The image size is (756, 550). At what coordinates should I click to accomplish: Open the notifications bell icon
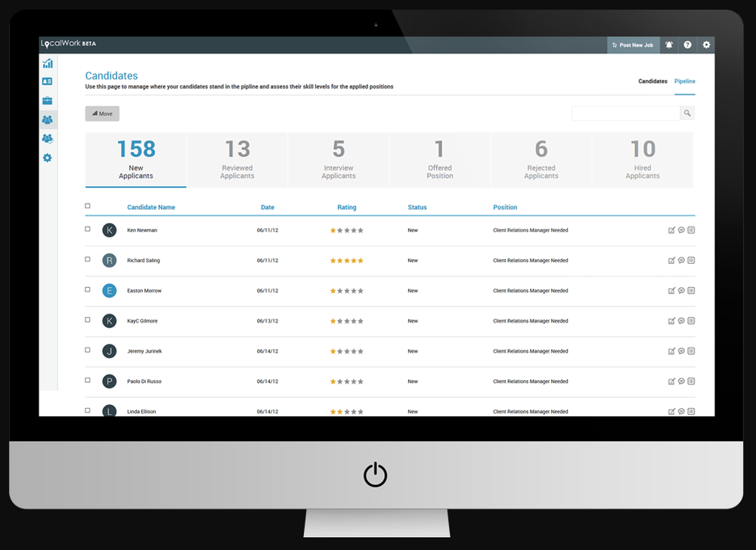pyautogui.click(x=669, y=45)
